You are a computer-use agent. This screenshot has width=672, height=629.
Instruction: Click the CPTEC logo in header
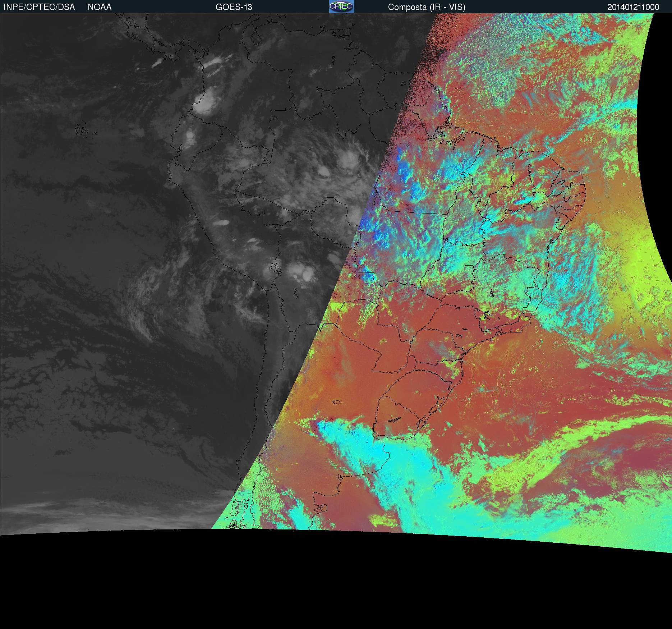pos(341,6)
